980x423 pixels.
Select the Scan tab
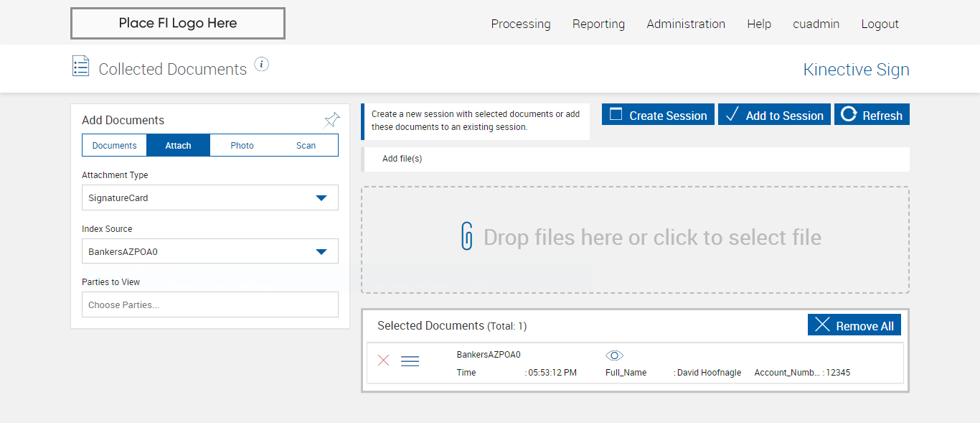[x=306, y=146]
